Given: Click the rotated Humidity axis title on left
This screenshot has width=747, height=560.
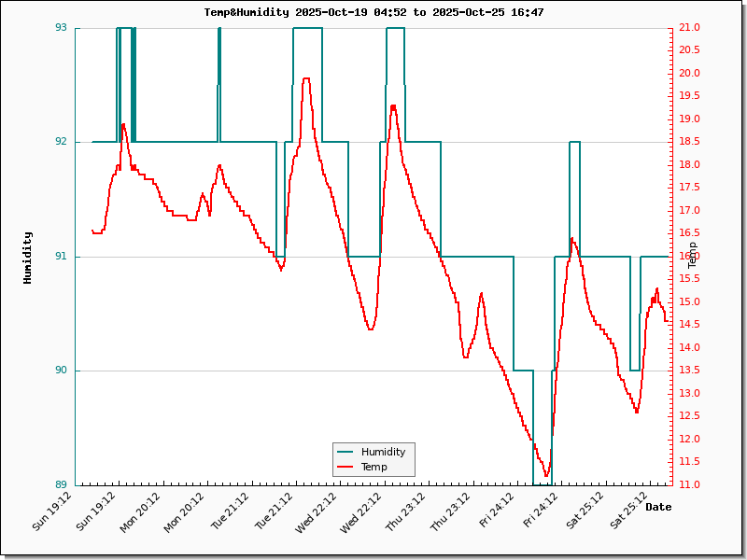Looking at the screenshot, I should [x=28, y=257].
